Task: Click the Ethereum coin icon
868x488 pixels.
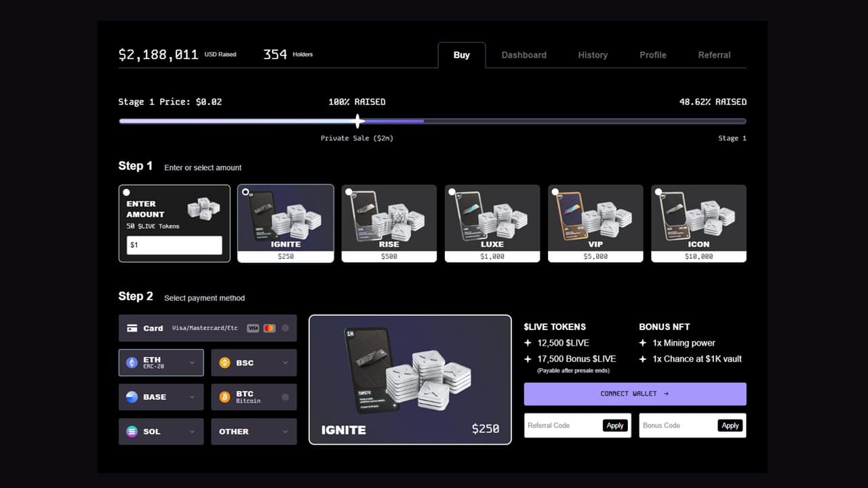Action: [x=132, y=363]
